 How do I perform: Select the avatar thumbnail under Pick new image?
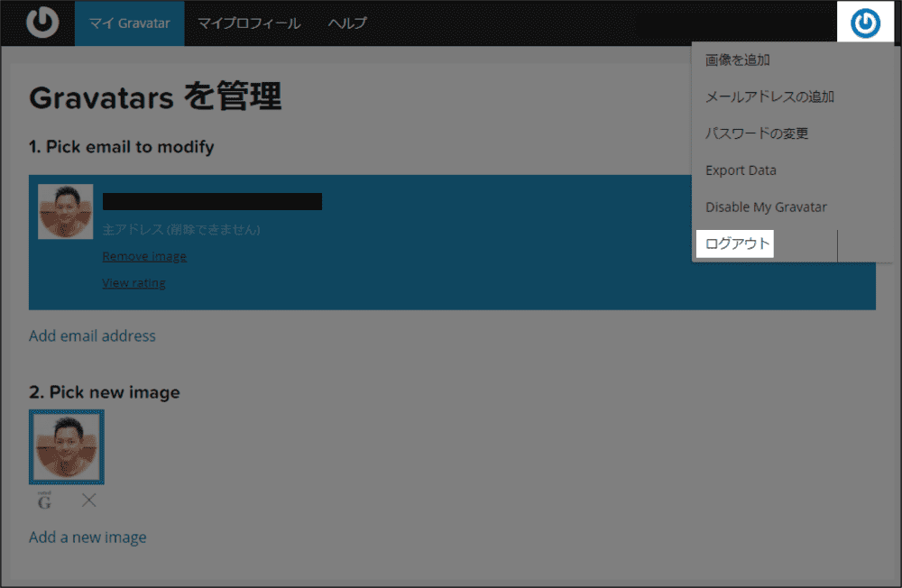click(67, 447)
